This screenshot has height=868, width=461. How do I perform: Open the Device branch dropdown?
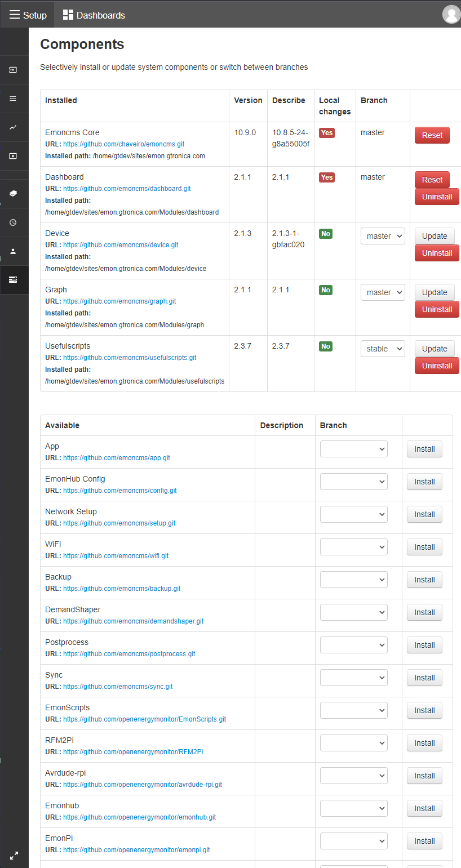(383, 236)
